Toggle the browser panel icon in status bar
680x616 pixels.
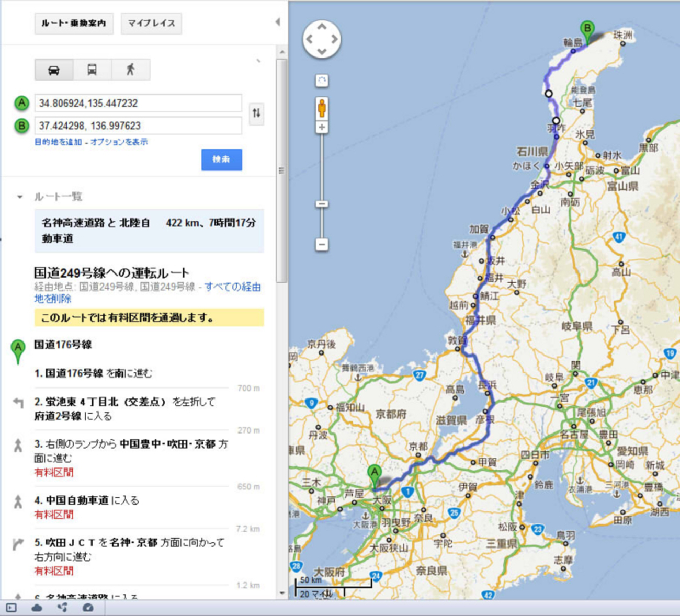(11, 608)
